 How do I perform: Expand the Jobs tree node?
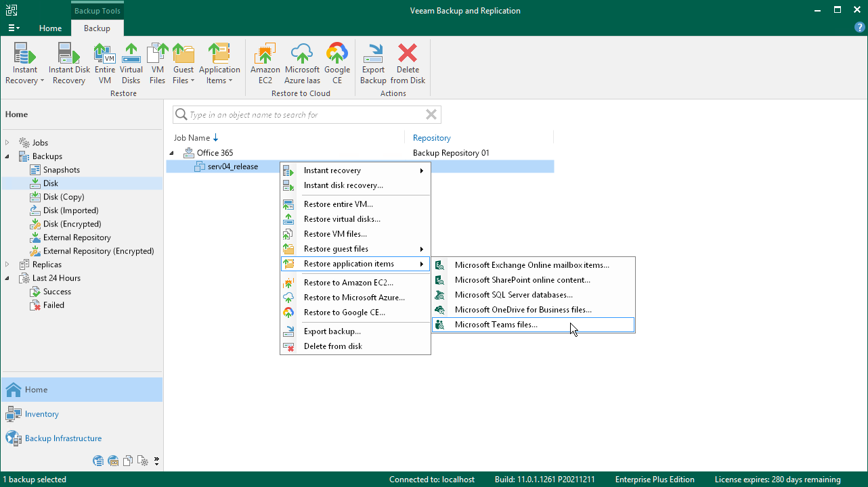point(8,143)
